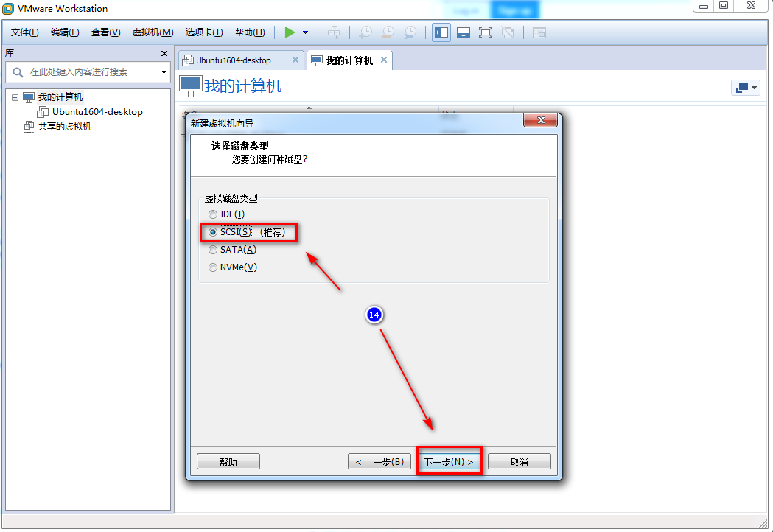Close the 库 library panel

point(164,53)
